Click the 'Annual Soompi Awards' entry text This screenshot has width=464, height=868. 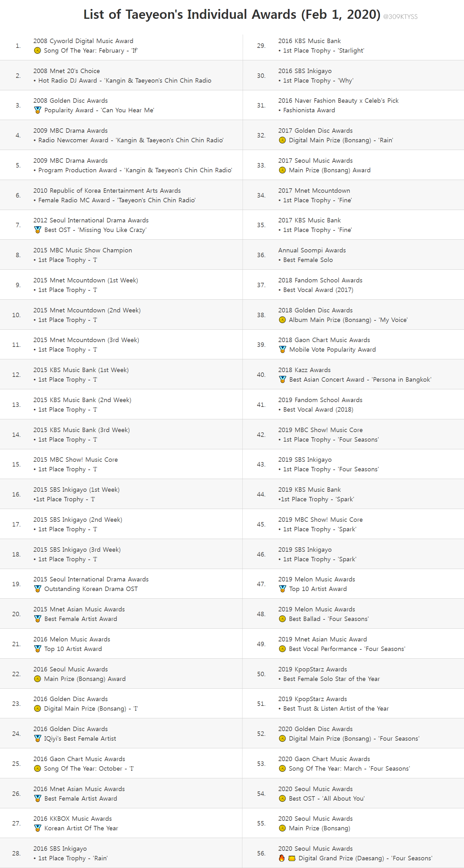[312, 251]
